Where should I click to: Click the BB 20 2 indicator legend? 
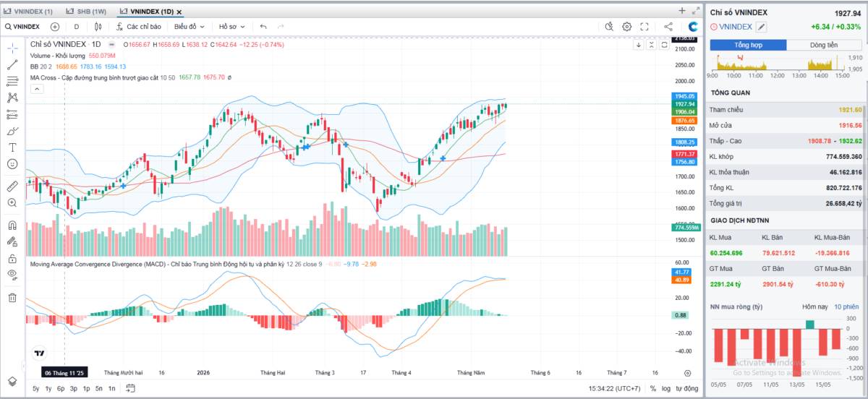pos(41,66)
